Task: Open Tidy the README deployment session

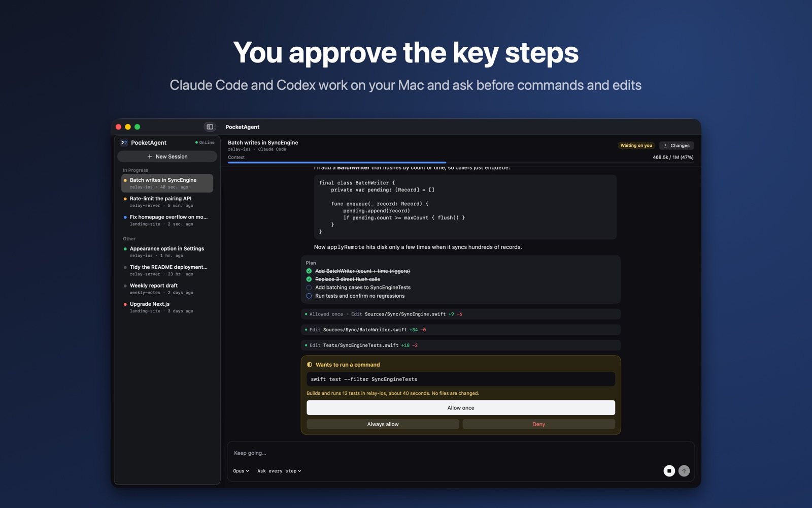Action: point(167,270)
